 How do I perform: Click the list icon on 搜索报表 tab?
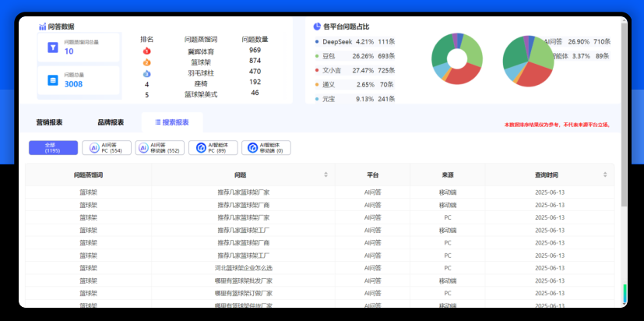[158, 122]
